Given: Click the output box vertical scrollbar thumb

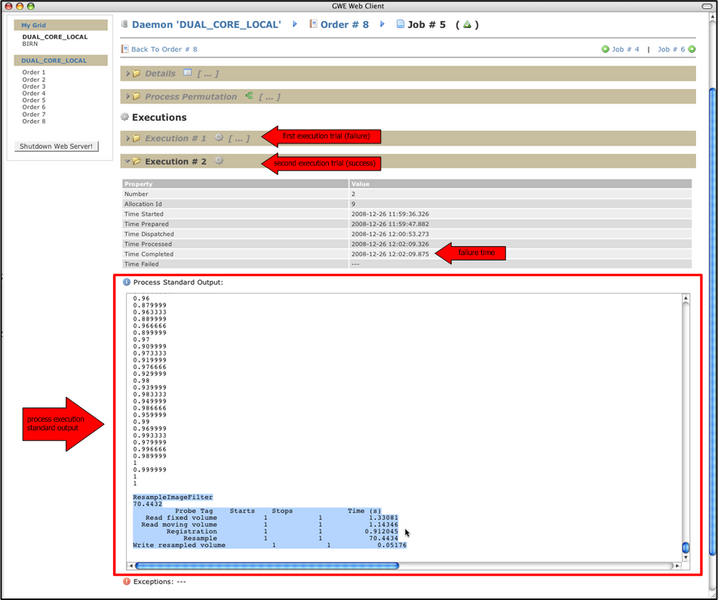Looking at the screenshot, I should tap(685, 547).
